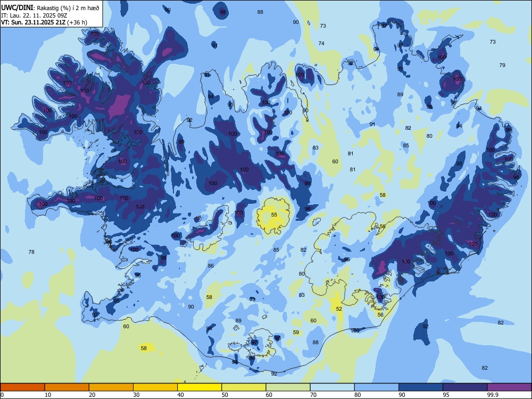Image resolution: width=532 pixels, height=399 pixels.
Task: Click the 0–10 dark orange legend swatch
Action: [x=22, y=387]
